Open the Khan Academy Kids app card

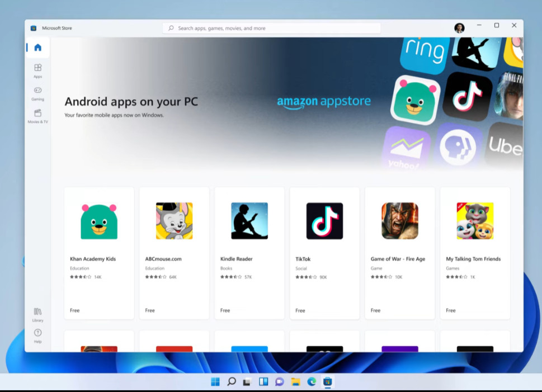(99, 253)
